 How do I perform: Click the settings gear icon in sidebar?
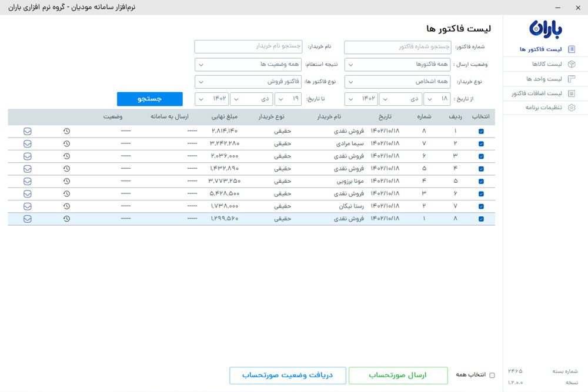(x=572, y=108)
